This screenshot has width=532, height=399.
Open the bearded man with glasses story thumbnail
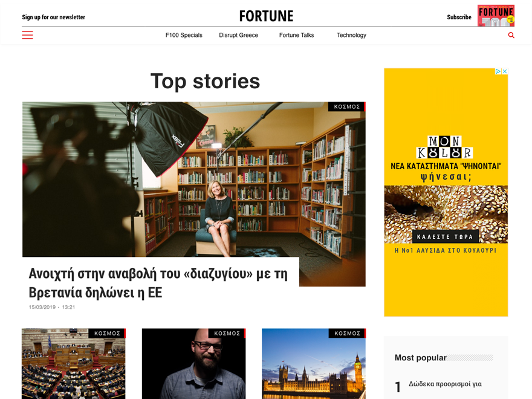coord(193,364)
